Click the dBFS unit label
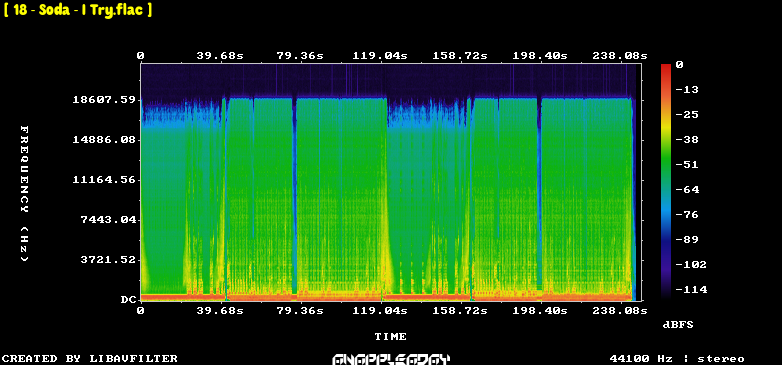The width and height of the screenshot is (782, 365). [678, 325]
